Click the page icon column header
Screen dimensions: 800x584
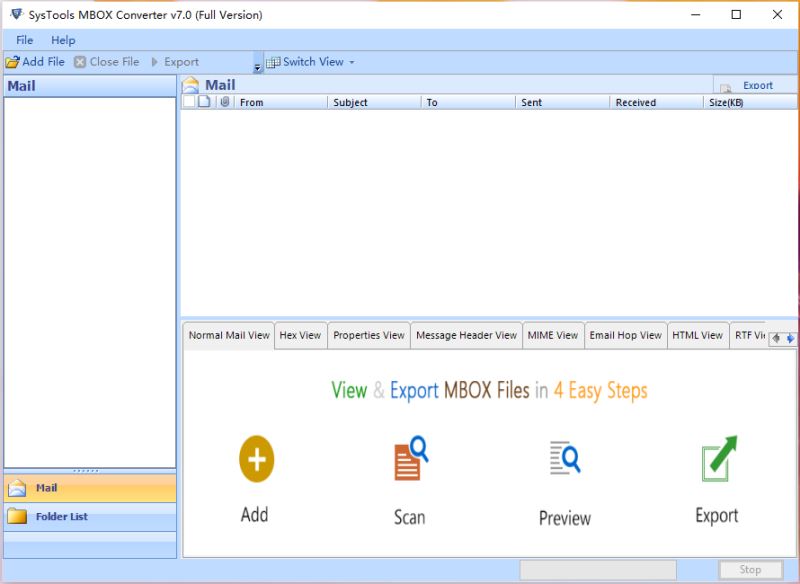tap(204, 101)
